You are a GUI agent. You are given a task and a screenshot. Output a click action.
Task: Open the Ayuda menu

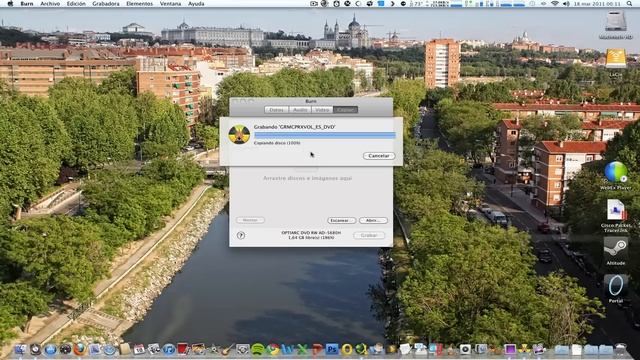point(196,4)
